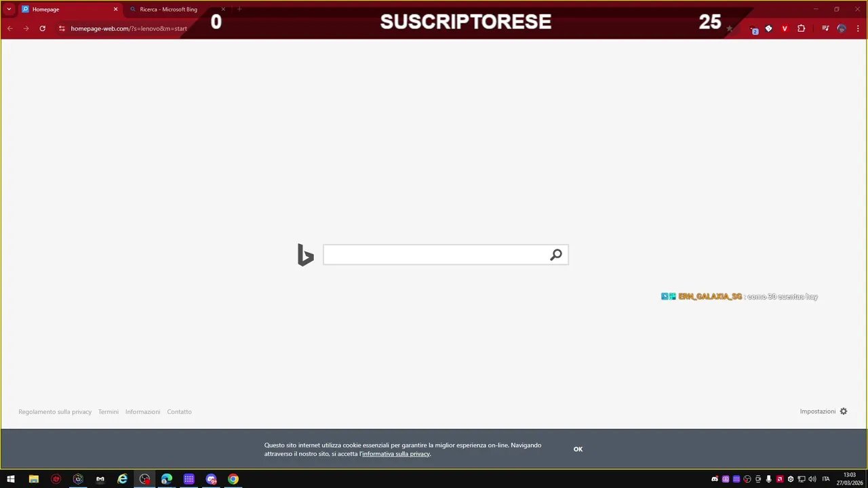868x488 pixels.
Task: Open the network status tray icon
Action: 802,479
